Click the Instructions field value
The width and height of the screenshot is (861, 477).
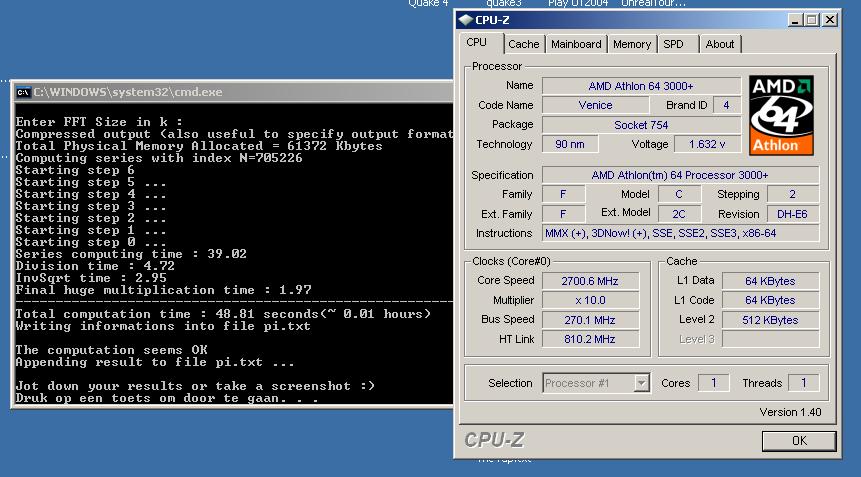click(x=680, y=233)
